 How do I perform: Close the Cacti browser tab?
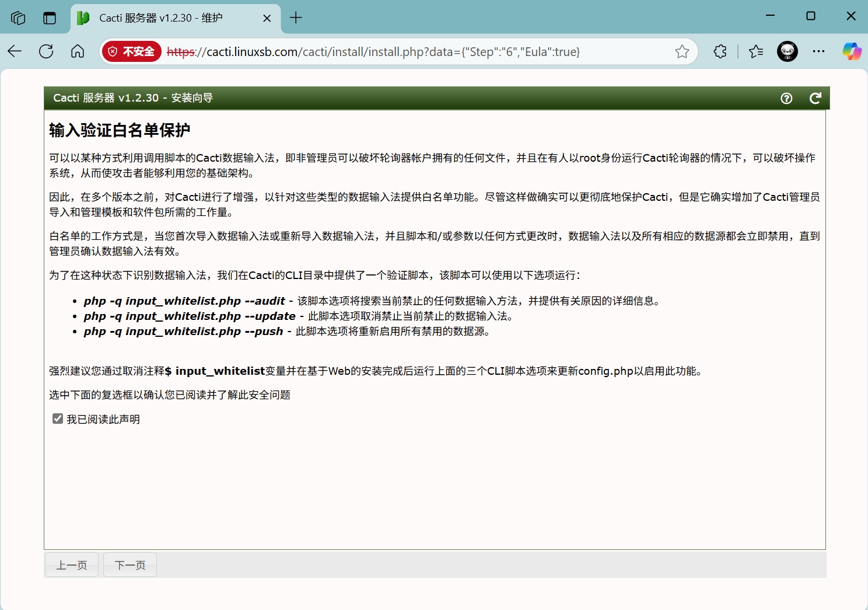[x=267, y=18]
